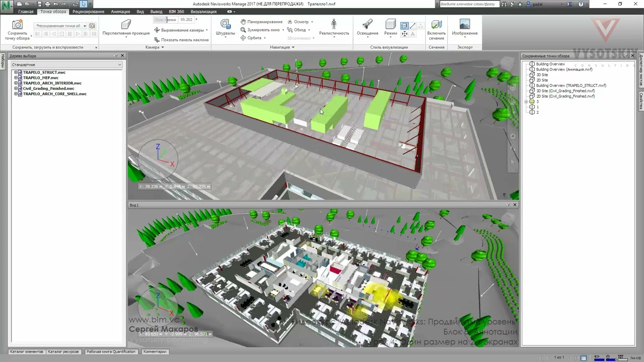Open the Standard (Стандартное) selection tree dropdown
The image size is (644, 362).
tap(66, 65)
